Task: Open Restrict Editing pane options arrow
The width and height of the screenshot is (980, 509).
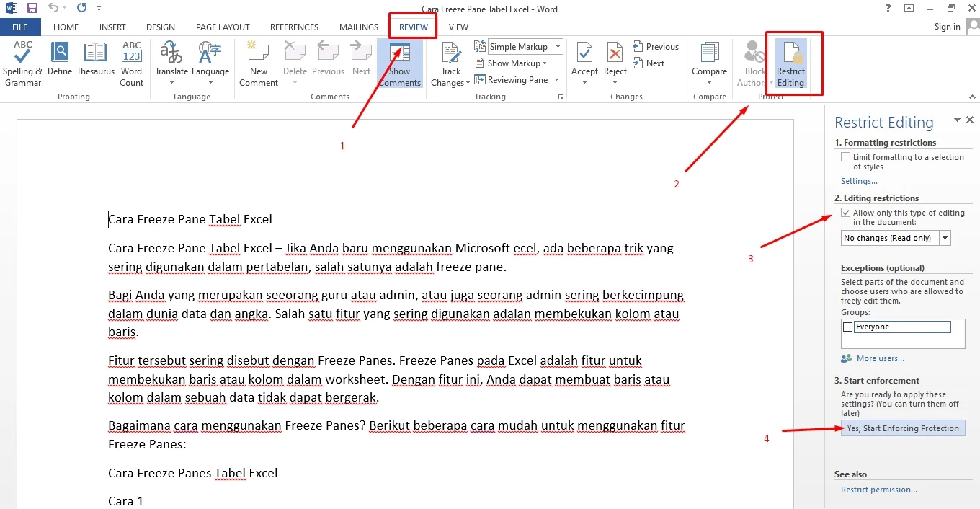Action: [x=957, y=120]
